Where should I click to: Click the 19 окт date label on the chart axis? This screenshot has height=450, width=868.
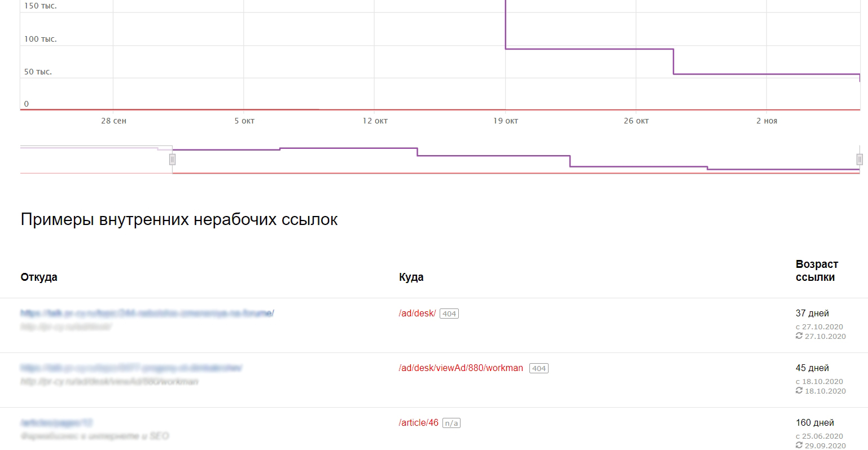[x=505, y=121]
